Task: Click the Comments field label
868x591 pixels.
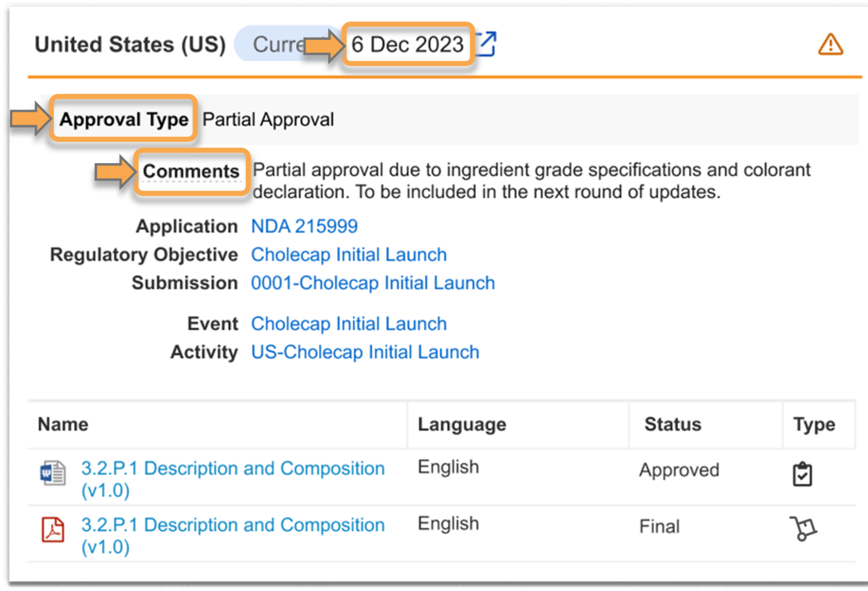Action: [191, 171]
